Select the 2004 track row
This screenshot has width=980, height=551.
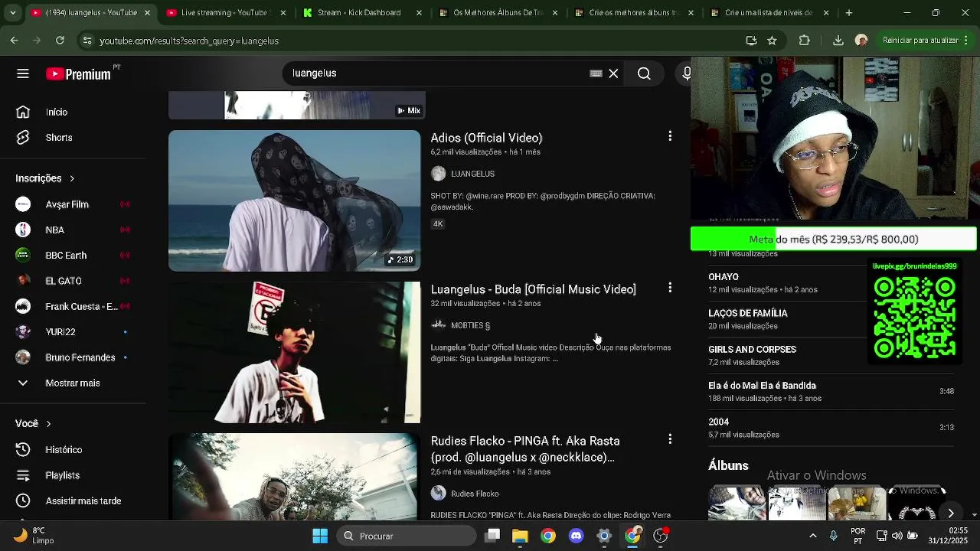pyautogui.click(x=831, y=428)
